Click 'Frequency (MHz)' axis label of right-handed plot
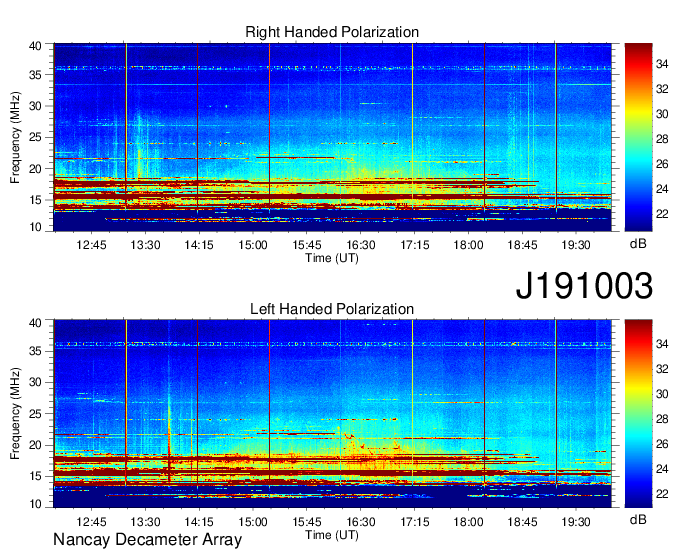 (x=15, y=137)
